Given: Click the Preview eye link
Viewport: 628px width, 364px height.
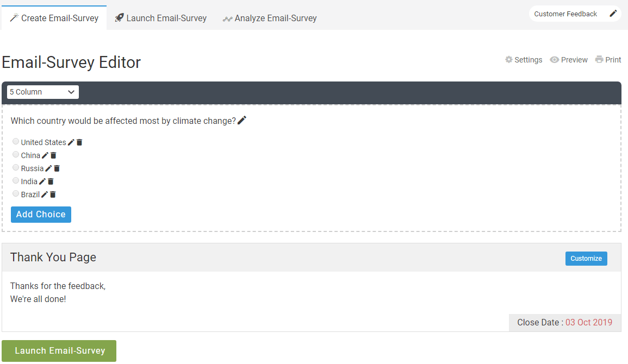Looking at the screenshot, I should click(569, 60).
